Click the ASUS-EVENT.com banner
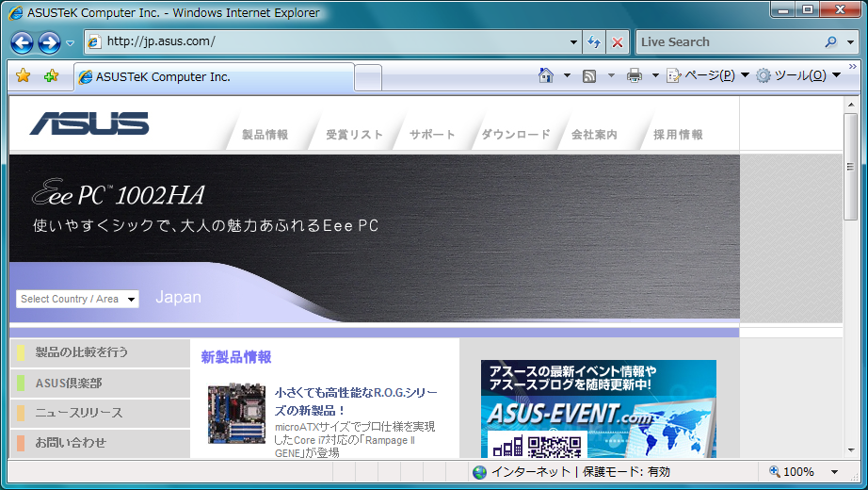 [x=599, y=409]
